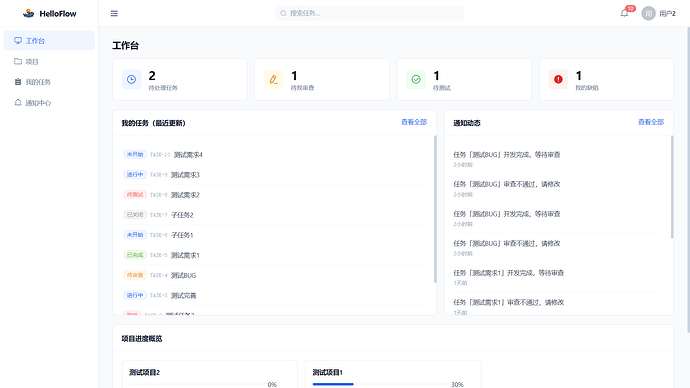Viewport: 690px width, 388px height.
Task: Click the user avatar for 用户2
Action: 648,14
